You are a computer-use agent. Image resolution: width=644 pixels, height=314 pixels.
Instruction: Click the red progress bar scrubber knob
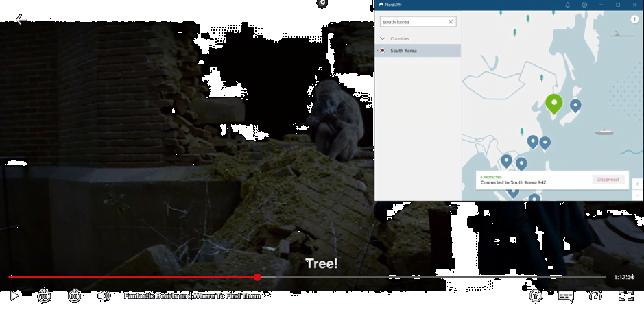(x=257, y=277)
